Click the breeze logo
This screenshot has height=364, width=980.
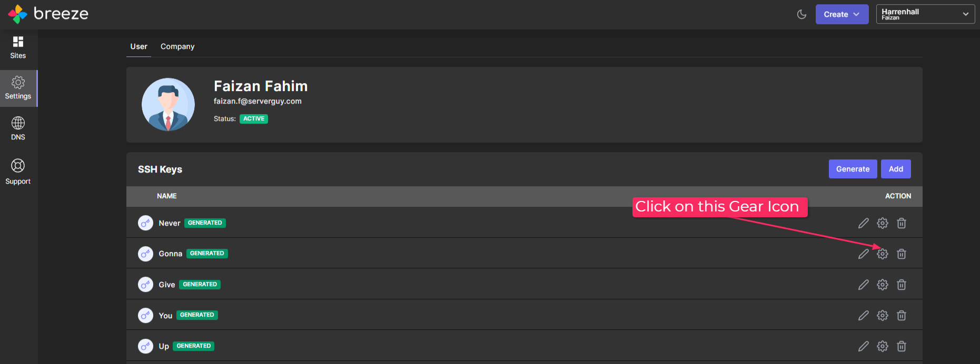tap(48, 14)
